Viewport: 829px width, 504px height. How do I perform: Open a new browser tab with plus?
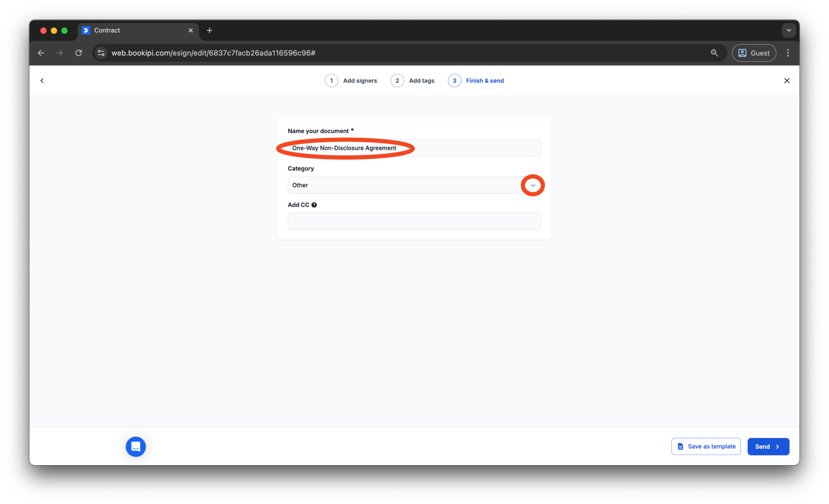209,30
